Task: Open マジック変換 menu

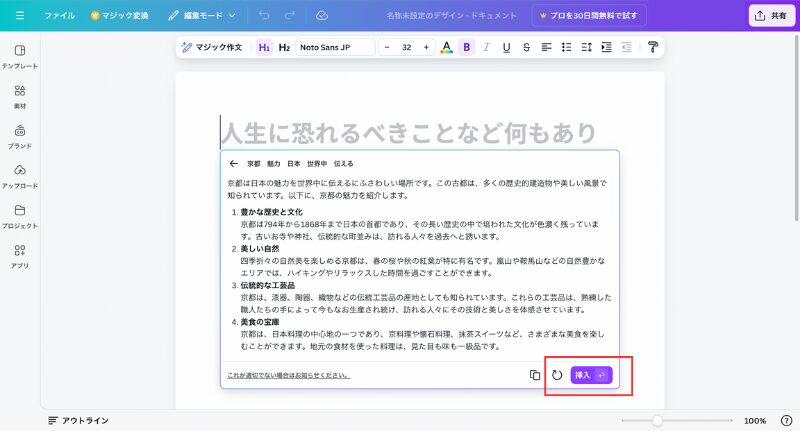Action: click(x=119, y=15)
